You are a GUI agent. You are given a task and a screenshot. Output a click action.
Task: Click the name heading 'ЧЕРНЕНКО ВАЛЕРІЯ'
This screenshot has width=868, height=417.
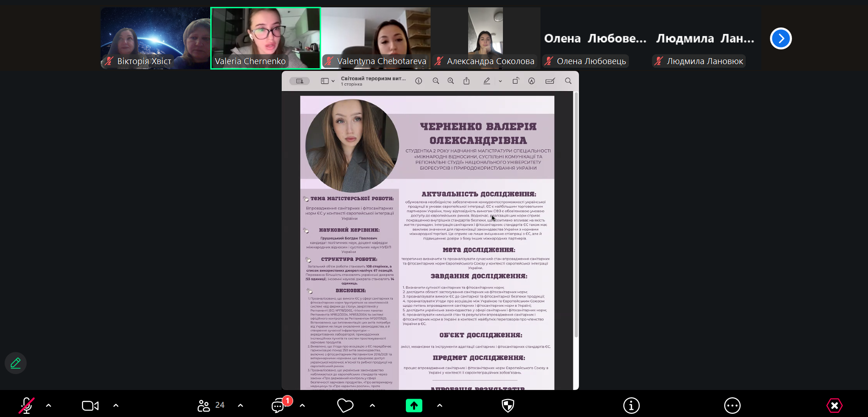[x=478, y=127]
